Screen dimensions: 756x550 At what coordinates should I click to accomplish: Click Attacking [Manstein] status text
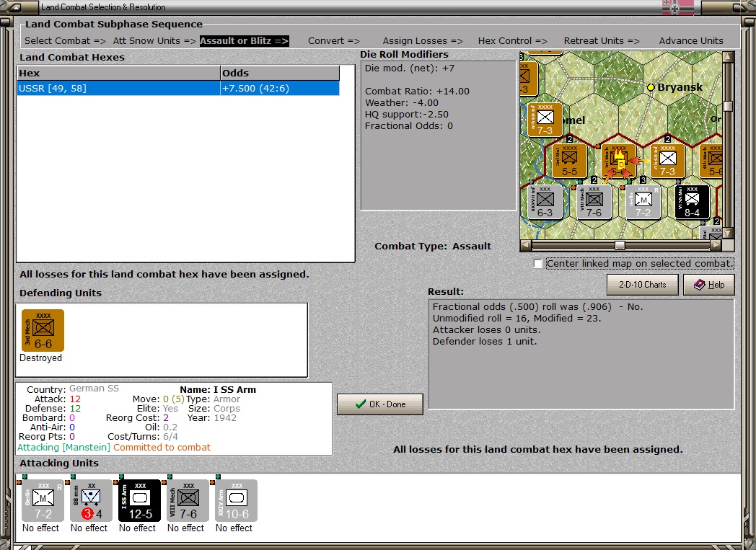pyautogui.click(x=63, y=448)
